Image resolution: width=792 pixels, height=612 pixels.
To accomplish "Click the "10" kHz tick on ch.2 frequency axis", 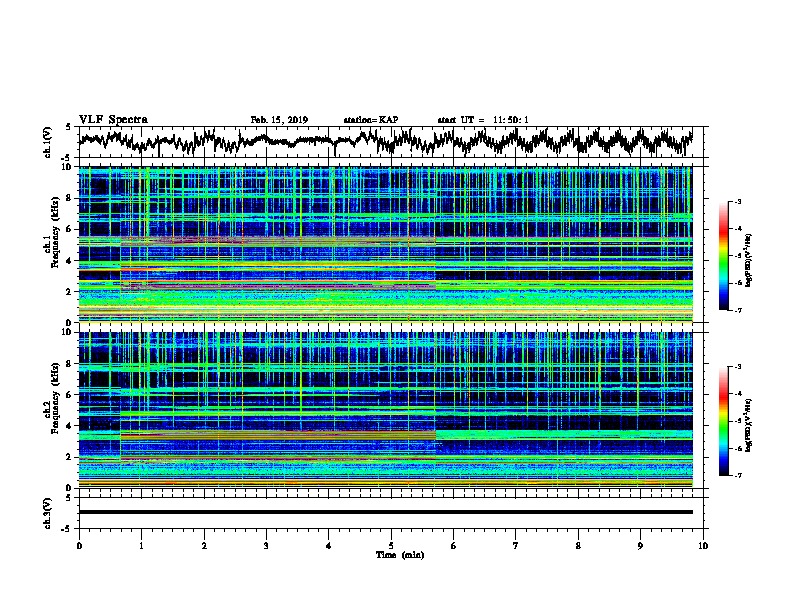I will click(x=68, y=332).
